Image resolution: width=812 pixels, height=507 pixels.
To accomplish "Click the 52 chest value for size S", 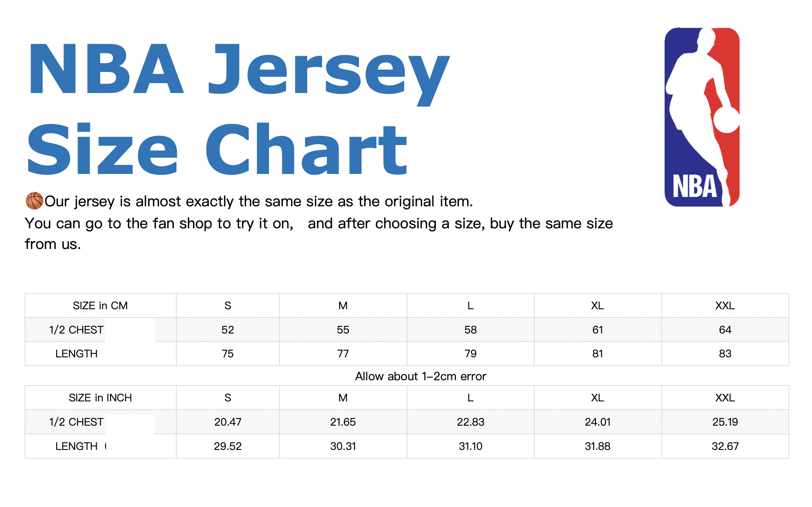I will pos(228,330).
